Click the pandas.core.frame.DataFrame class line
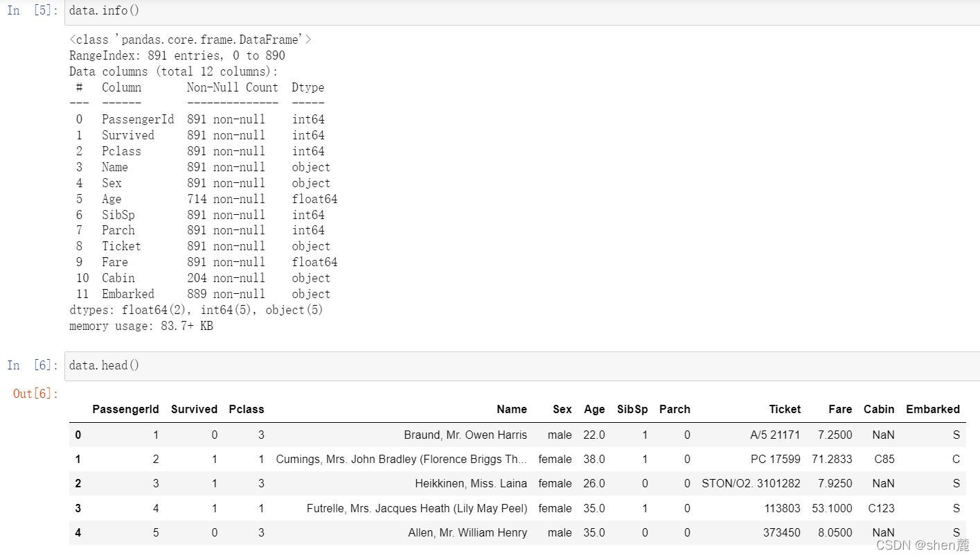Viewport: 980px width, 558px height. pyautogui.click(x=190, y=40)
